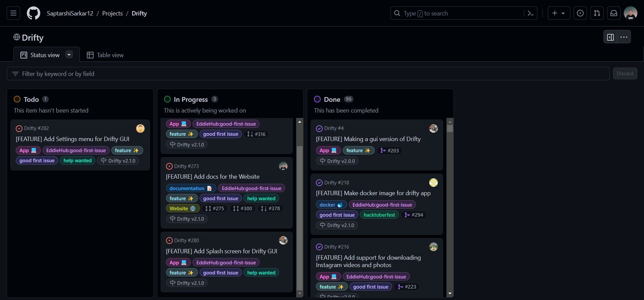
Task: Click the Discard button
Action: [625, 74]
